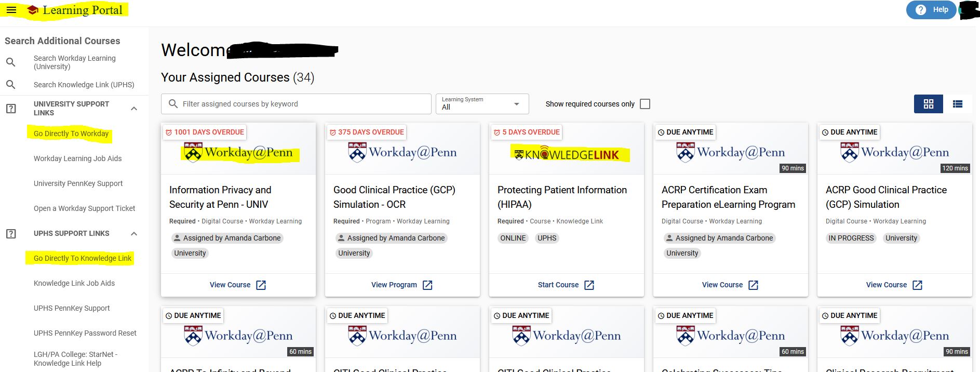This screenshot has height=372, width=980.
Task: Open a Workday Support Ticket link
Action: pyautogui.click(x=84, y=208)
